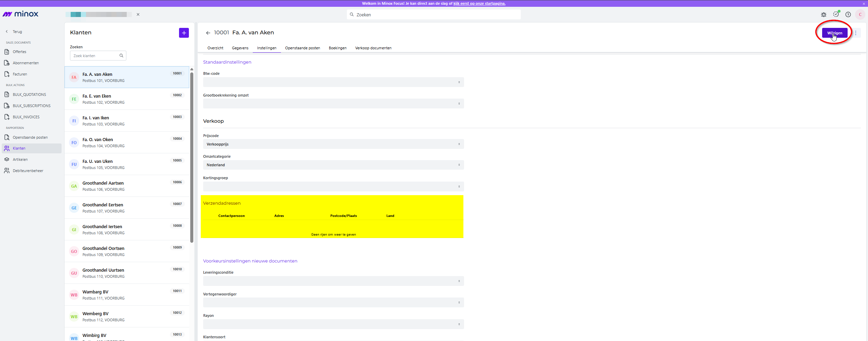The image size is (868, 341).
Task: Open the three-dot more options menu
Action: (856, 33)
